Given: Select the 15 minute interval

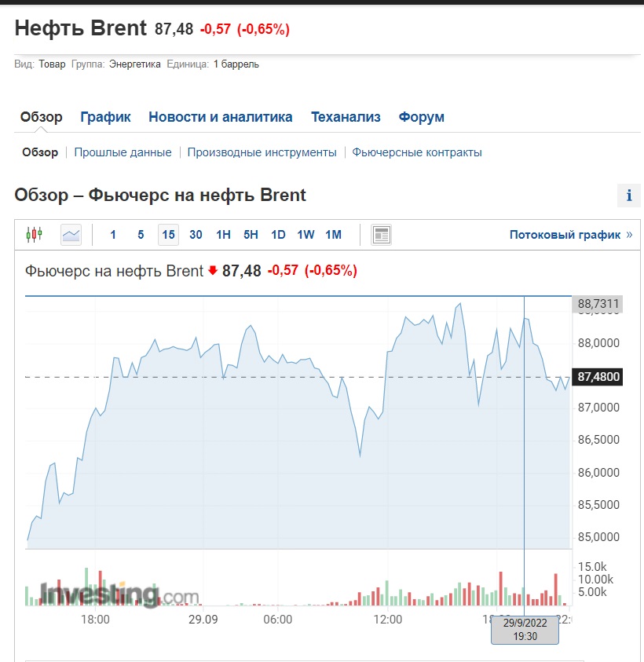Looking at the screenshot, I should coord(168,235).
